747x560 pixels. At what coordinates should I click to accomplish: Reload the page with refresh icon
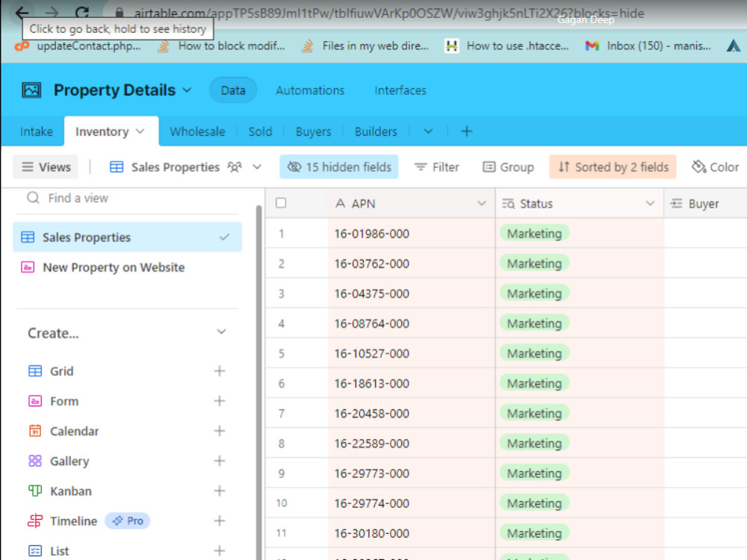pos(82,13)
